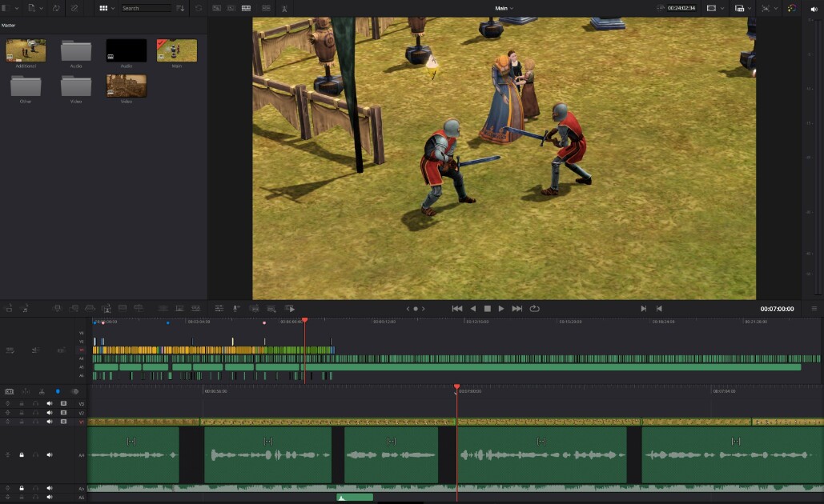Click the sort order icon beside Search
The image size is (824, 504).
[179, 8]
